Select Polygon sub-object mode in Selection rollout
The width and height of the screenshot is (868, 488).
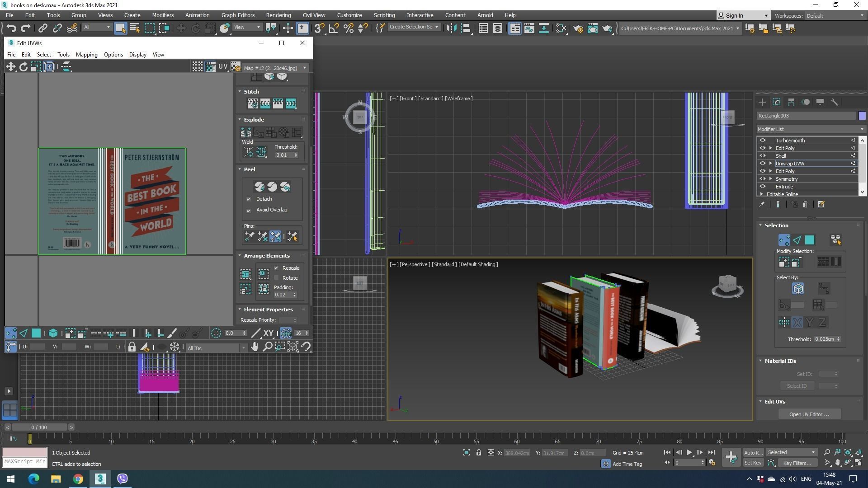pos(809,240)
